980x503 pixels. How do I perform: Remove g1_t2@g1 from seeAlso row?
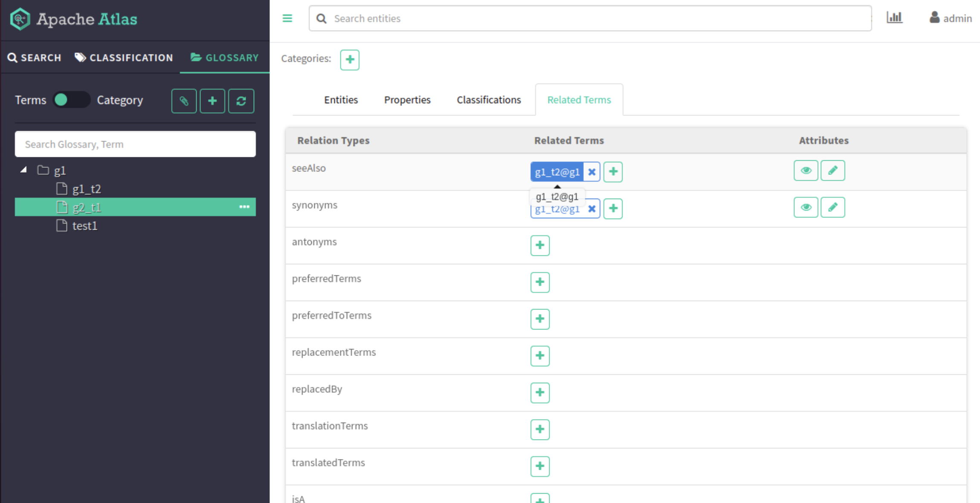click(591, 172)
